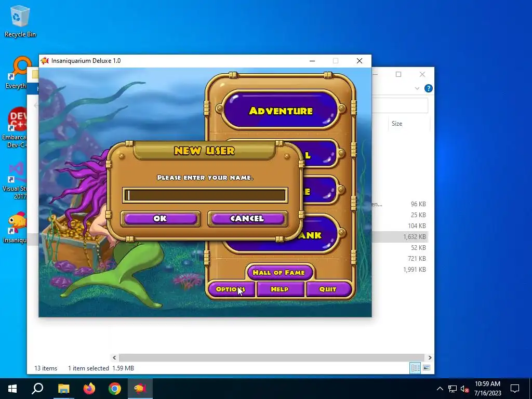532x399 pixels.
Task: Open the Recycle Bin desktop icon
Action: 20,21
